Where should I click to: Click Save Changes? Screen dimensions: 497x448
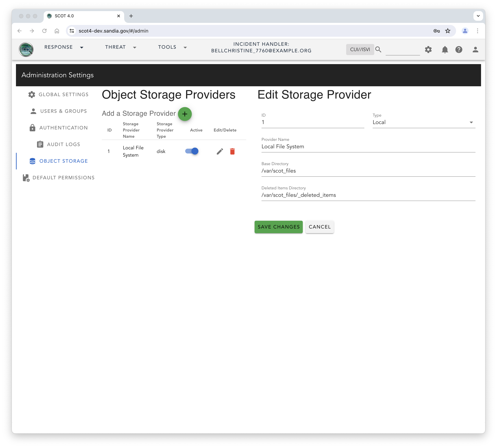point(279,227)
